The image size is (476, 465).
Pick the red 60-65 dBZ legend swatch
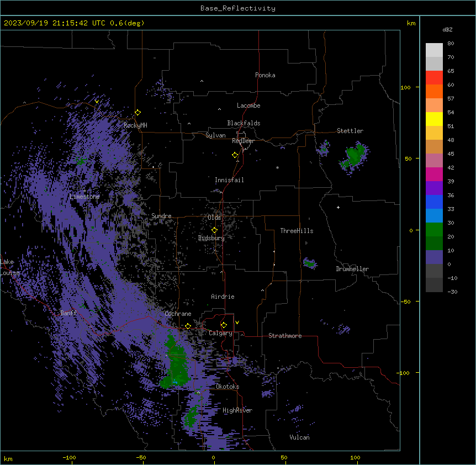click(x=434, y=78)
